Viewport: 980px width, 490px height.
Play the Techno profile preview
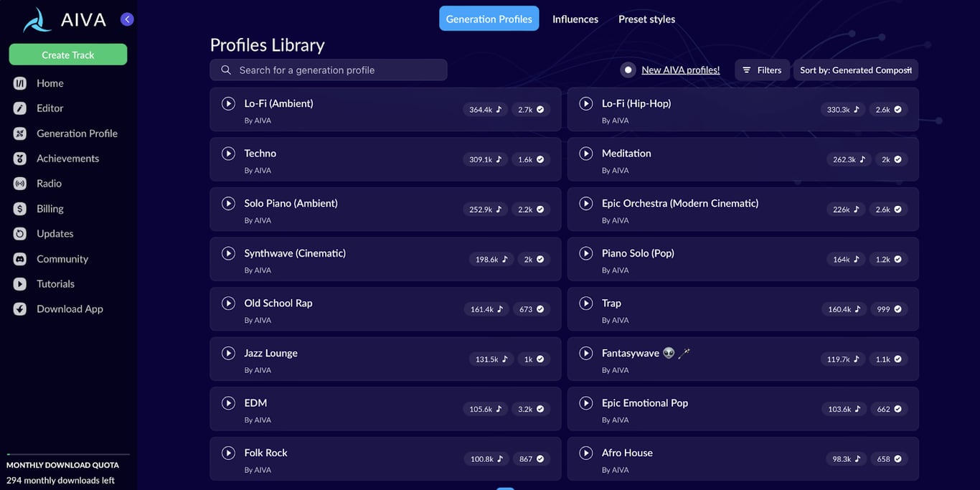pos(228,153)
